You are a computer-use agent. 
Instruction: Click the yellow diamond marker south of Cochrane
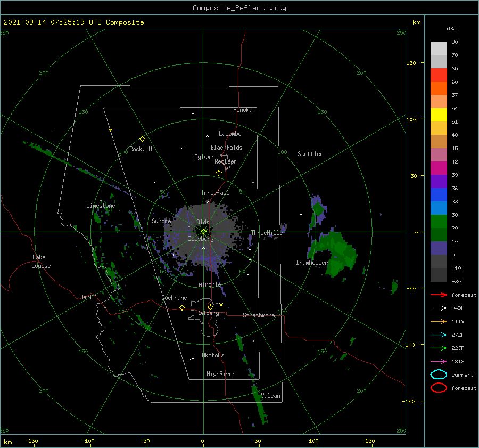183,307
